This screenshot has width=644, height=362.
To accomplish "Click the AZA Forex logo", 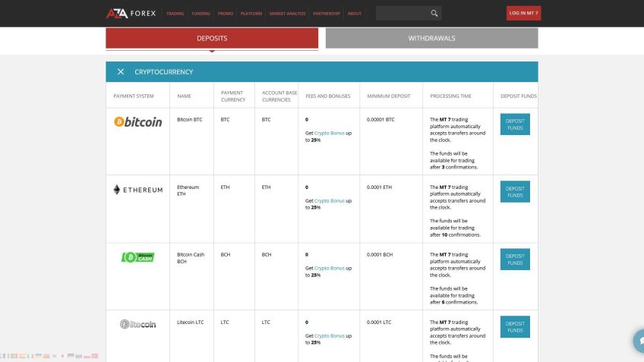I will point(131,13).
